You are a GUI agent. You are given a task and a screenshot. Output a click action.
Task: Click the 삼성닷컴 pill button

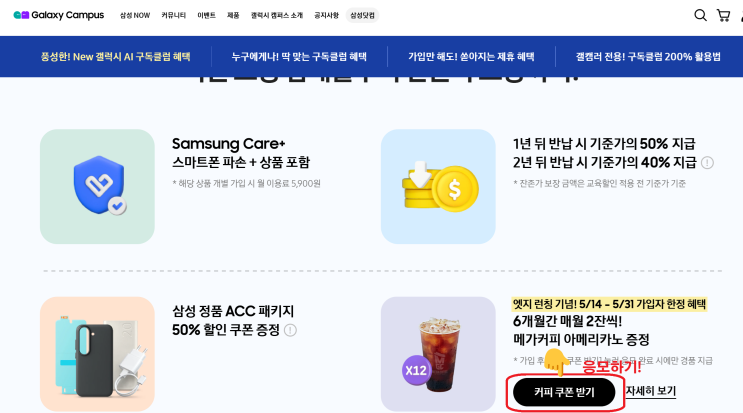coord(362,16)
